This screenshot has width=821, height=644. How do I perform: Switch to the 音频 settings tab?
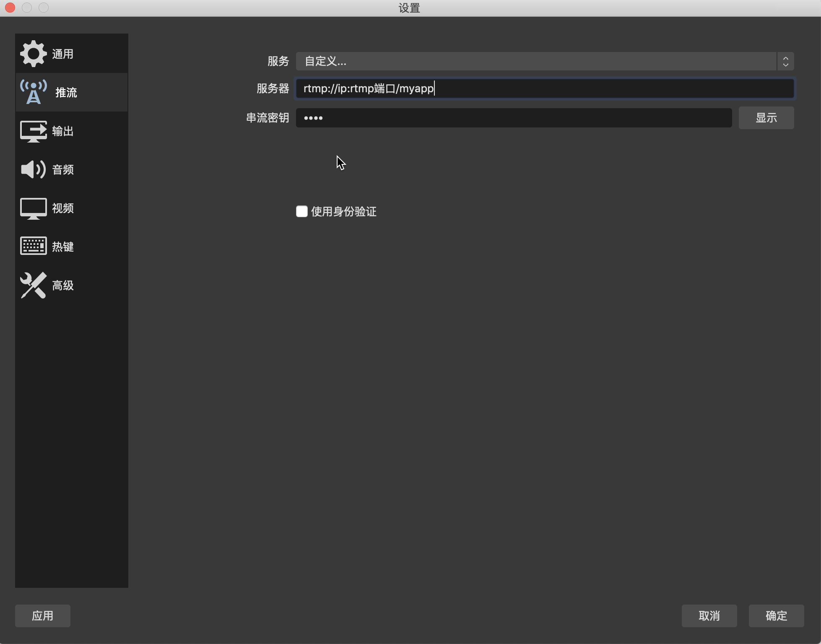(x=63, y=170)
